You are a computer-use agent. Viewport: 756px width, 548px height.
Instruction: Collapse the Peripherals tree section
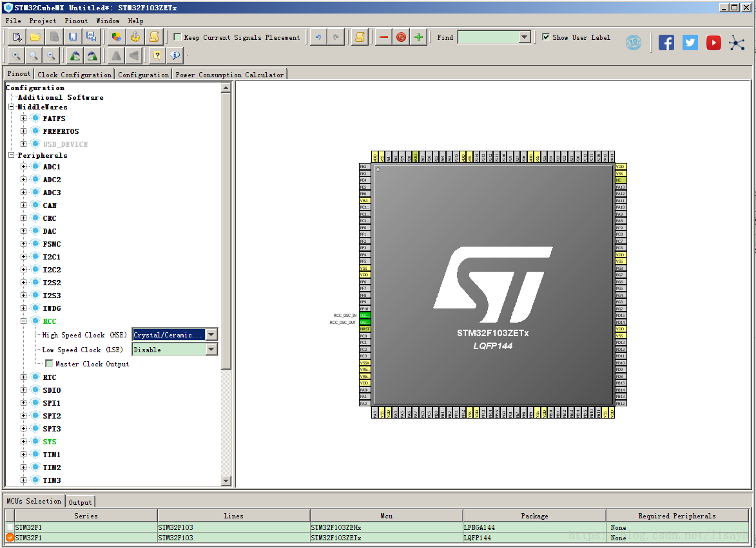(x=11, y=155)
